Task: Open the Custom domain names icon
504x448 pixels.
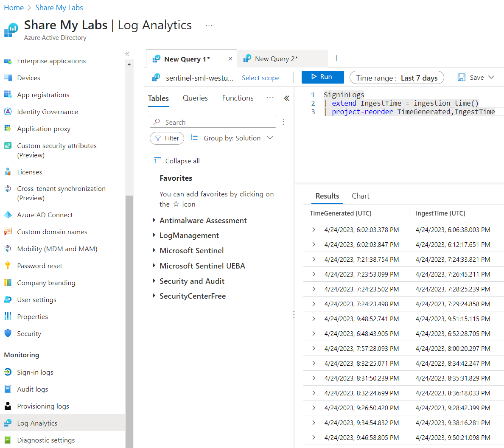Action: click(8, 232)
